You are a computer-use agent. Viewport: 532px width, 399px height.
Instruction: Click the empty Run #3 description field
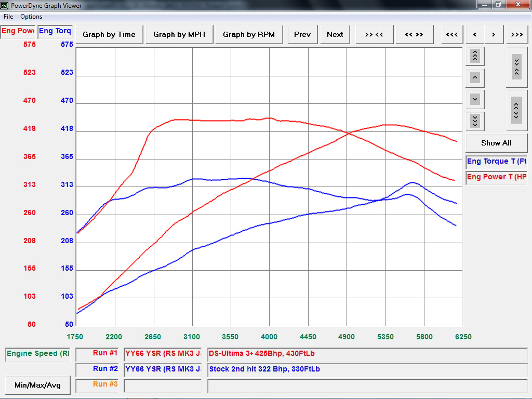(x=367, y=385)
